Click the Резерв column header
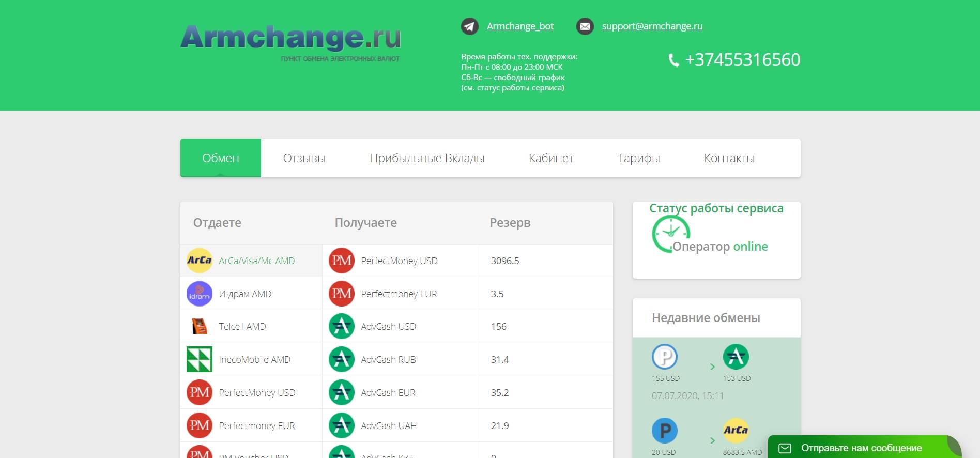Viewport: 980px width, 458px height. (510, 223)
